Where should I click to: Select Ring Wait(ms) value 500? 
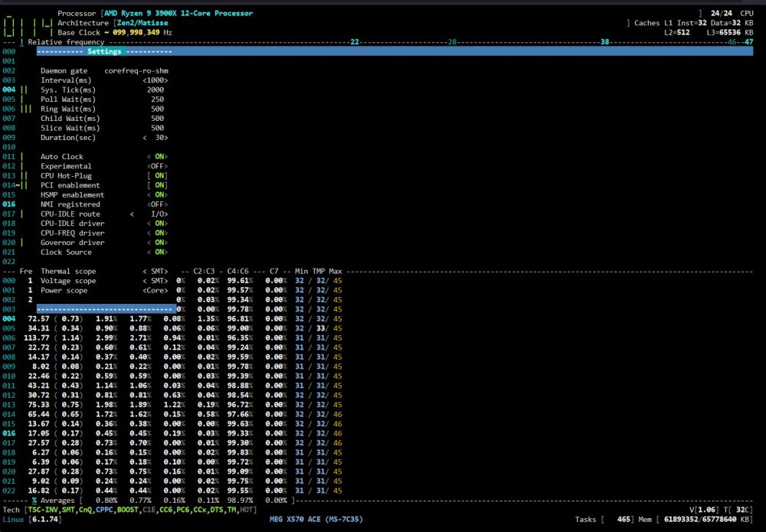(157, 109)
